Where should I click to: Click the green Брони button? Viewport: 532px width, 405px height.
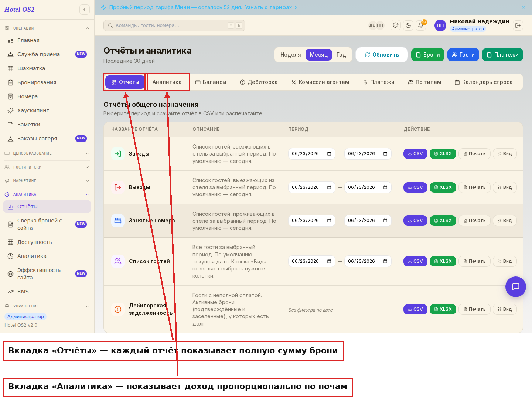428,55
